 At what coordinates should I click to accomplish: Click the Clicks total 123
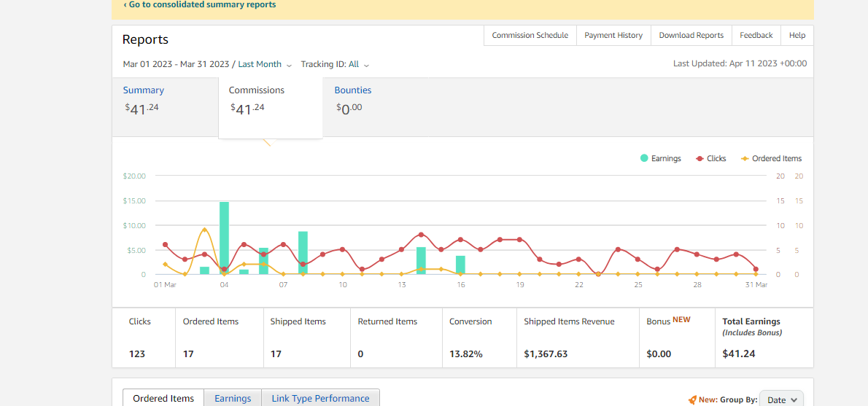[136, 354]
